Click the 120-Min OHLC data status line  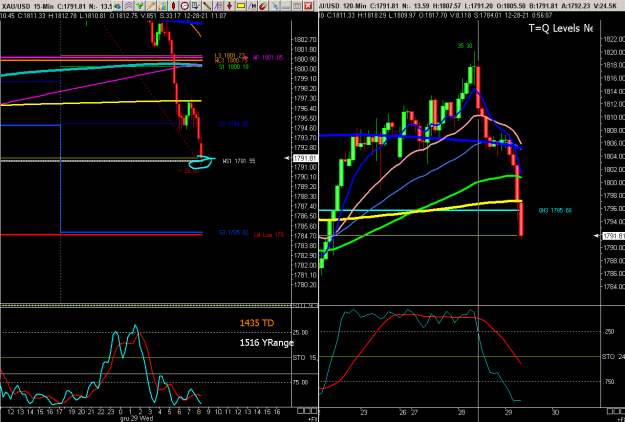tap(436, 16)
